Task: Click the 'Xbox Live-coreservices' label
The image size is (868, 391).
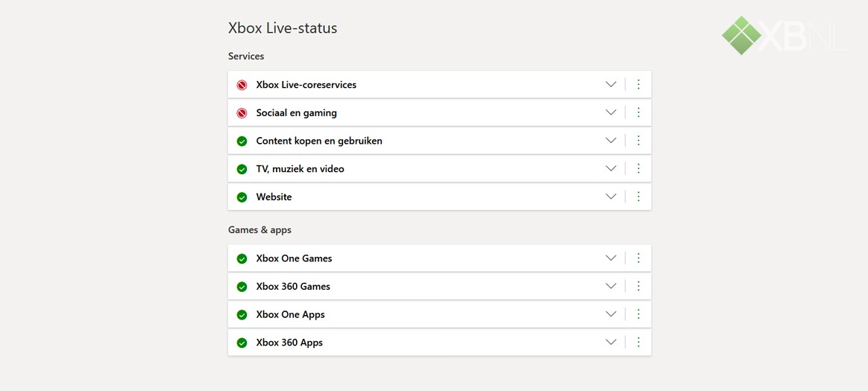Action: [306, 85]
